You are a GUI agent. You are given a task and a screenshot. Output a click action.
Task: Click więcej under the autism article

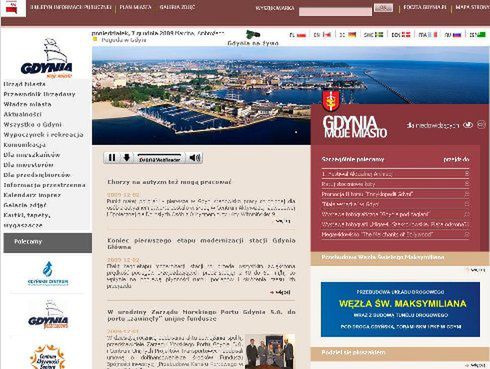(x=283, y=221)
